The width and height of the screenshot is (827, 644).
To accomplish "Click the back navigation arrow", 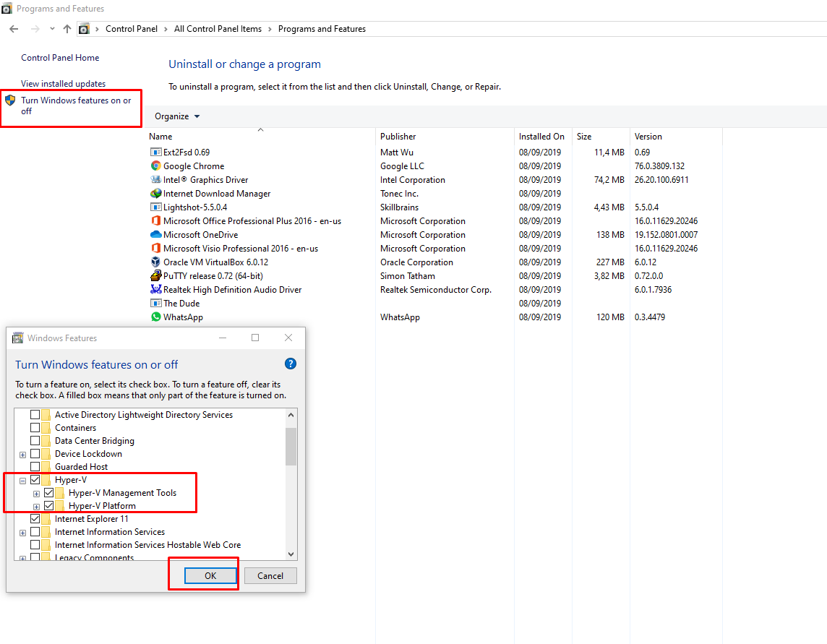I will (14, 29).
